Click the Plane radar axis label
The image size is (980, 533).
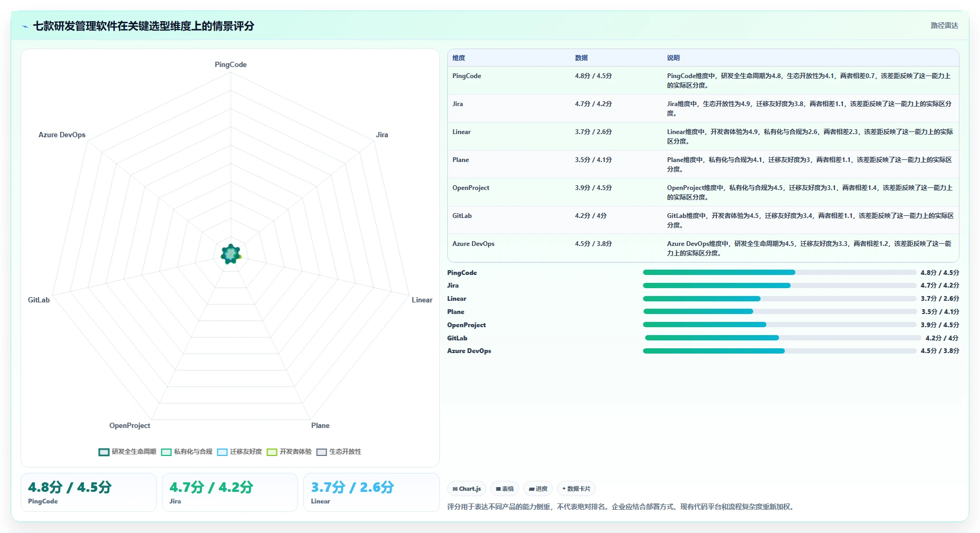click(320, 426)
